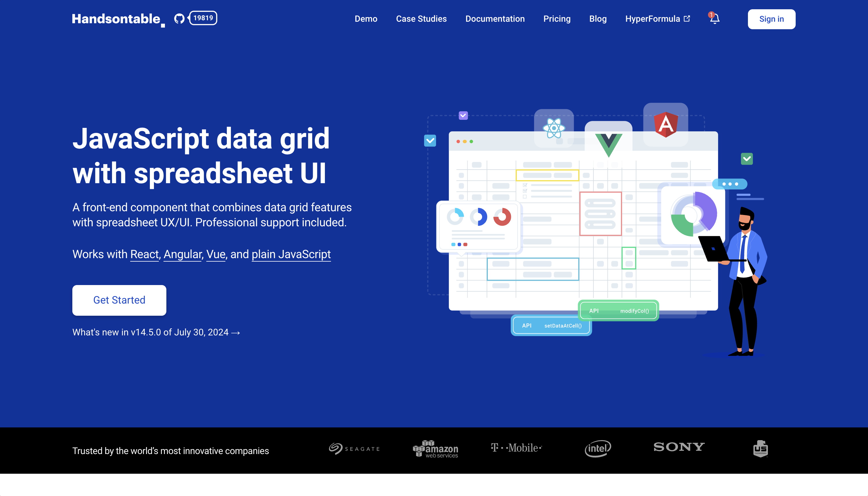Screen dimensions: 868x496
Task: Click the Intel logo
Action: tap(598, 448)
